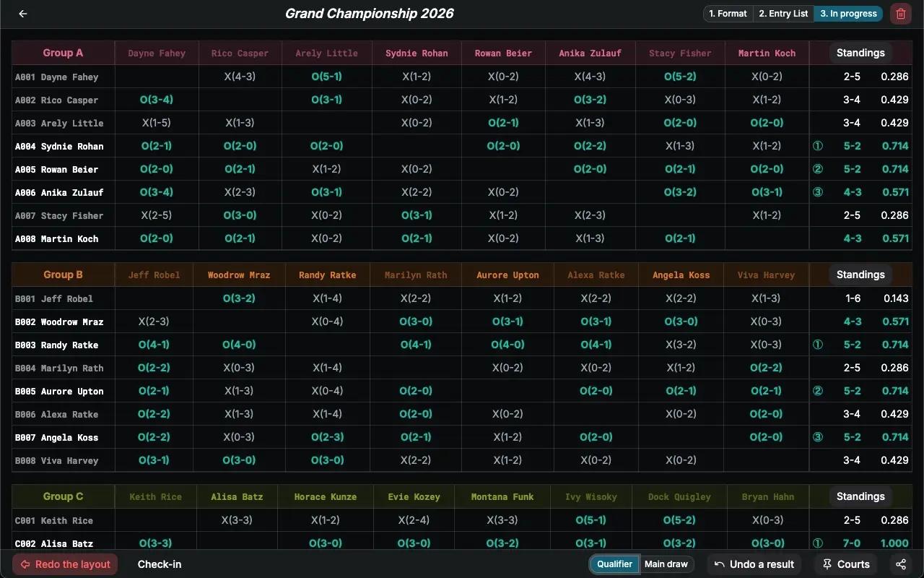Image resolution: width=924 pixels, height=578 pixels.
Task: Click the Grand Championship 2026 title
Action: (370, 14)
